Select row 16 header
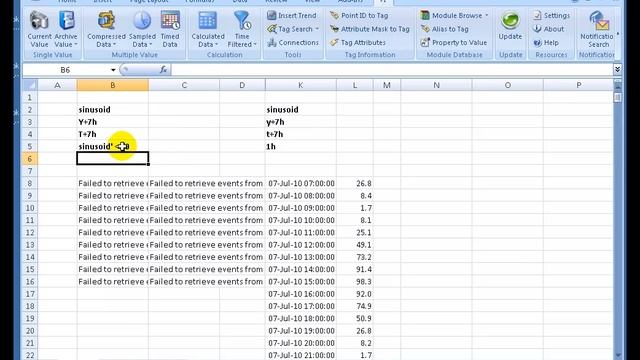 29,282
